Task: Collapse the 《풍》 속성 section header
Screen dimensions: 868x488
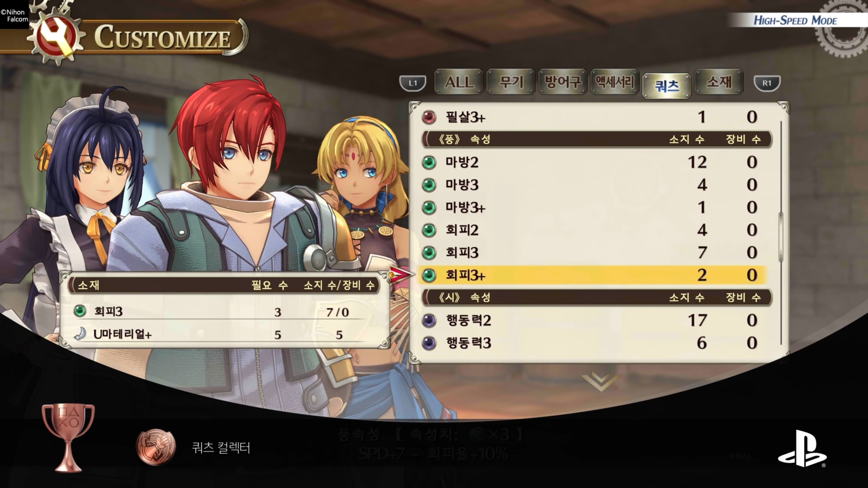Action: [597, 139]
